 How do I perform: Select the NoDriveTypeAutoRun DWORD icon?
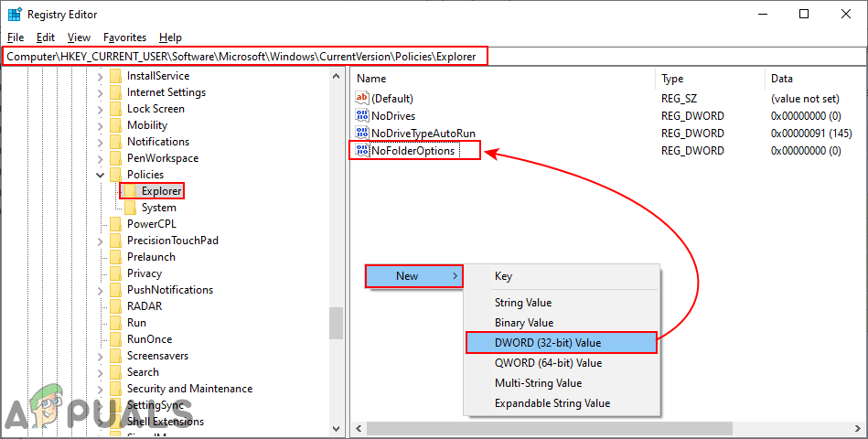coord(362,133)
